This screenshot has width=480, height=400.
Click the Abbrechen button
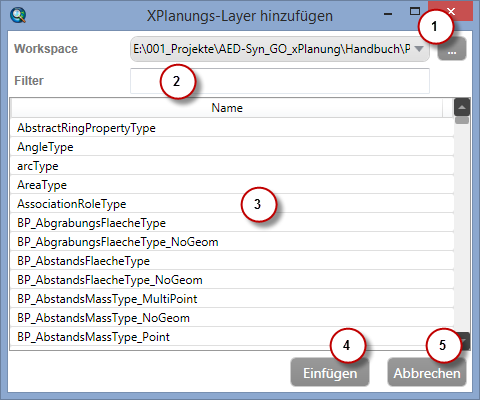pos(427,373)
